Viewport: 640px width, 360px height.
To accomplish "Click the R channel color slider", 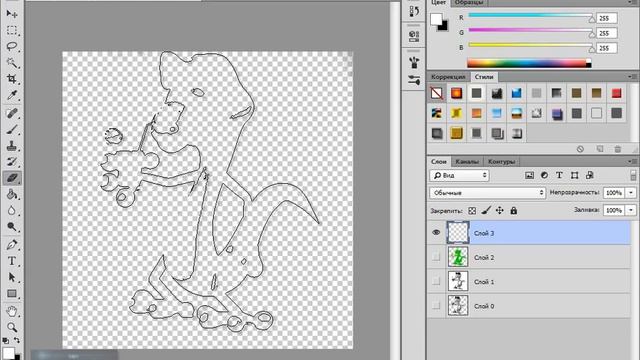I will tap(531, 15).
